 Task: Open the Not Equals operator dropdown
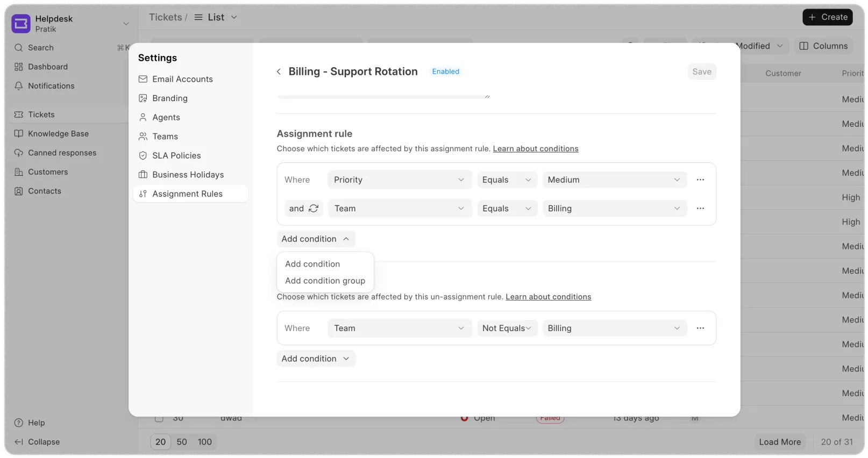click(507, 328)
